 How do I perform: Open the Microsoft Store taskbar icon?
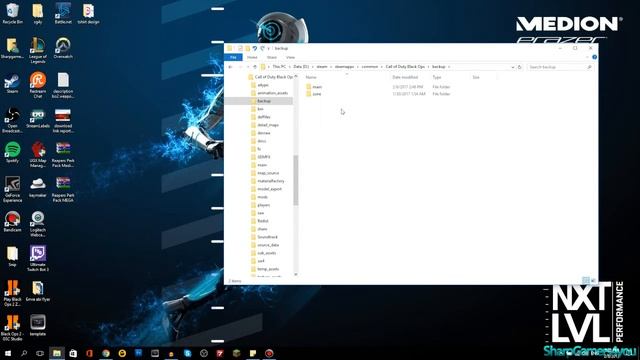point(73,353)
